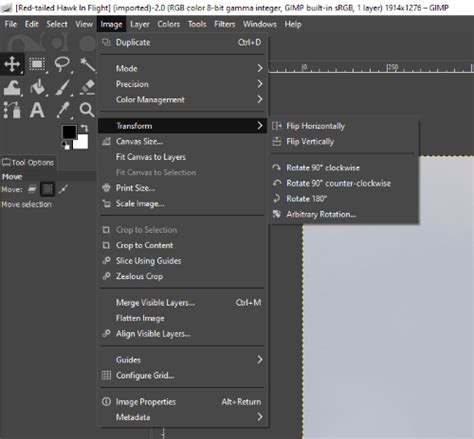Toggle move mode to path
This screenshot has width=474, height=439.
pos(63,189)
